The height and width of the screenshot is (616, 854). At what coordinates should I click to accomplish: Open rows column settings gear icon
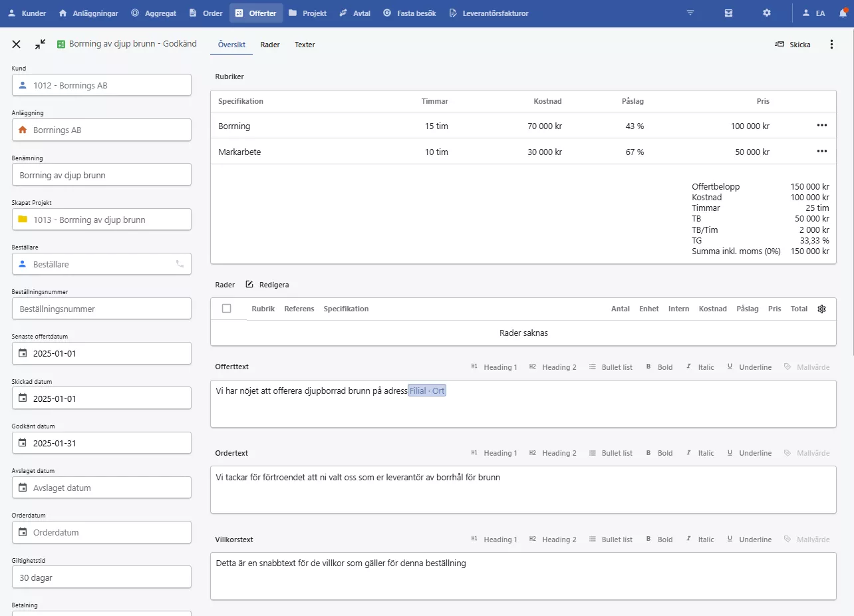pos(821,309)
